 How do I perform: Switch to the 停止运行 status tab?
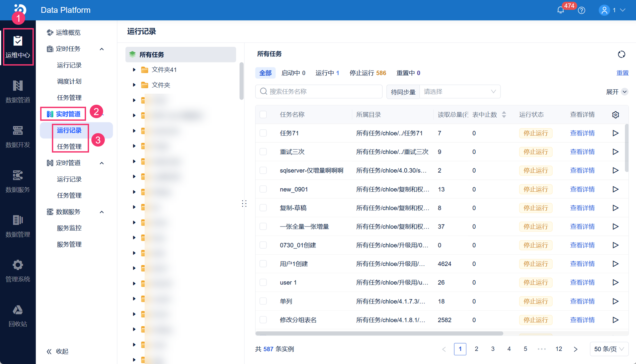pyautogui.click(x=368, y=73)
